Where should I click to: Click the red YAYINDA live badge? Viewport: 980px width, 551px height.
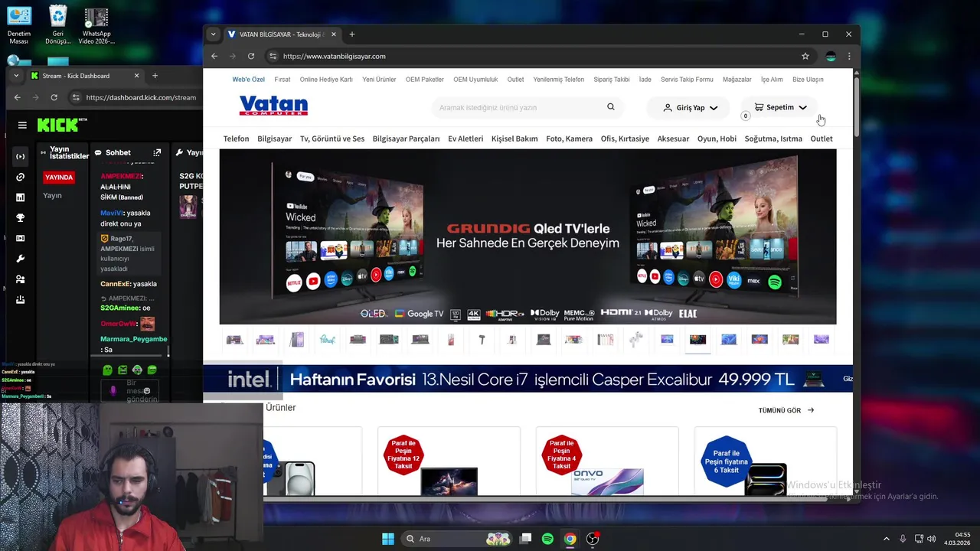59,177
